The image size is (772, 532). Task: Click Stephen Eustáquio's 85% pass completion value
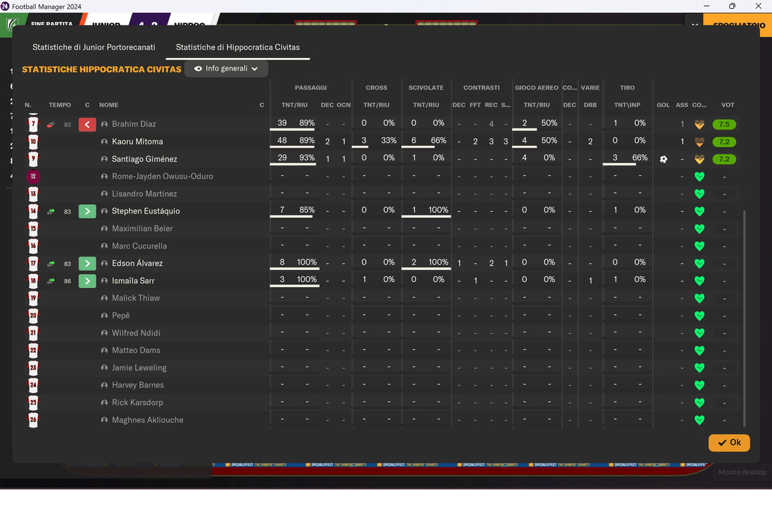pos(307,210)
